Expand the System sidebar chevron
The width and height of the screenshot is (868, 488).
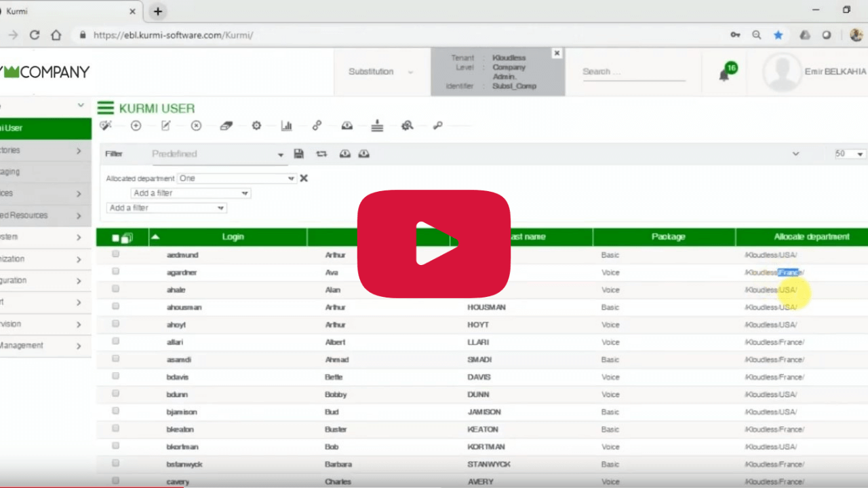pyautogui.click(x=79, y=237)
